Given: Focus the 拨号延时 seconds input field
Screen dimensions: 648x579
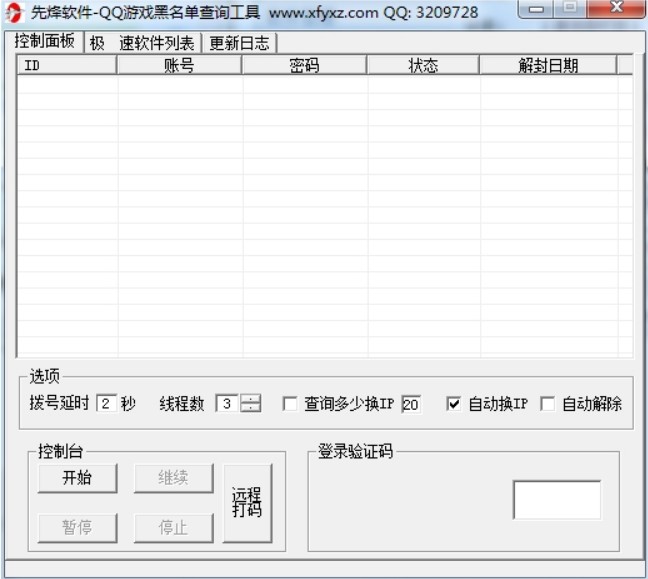Looking at the screenshot, I should coord(106,403).
